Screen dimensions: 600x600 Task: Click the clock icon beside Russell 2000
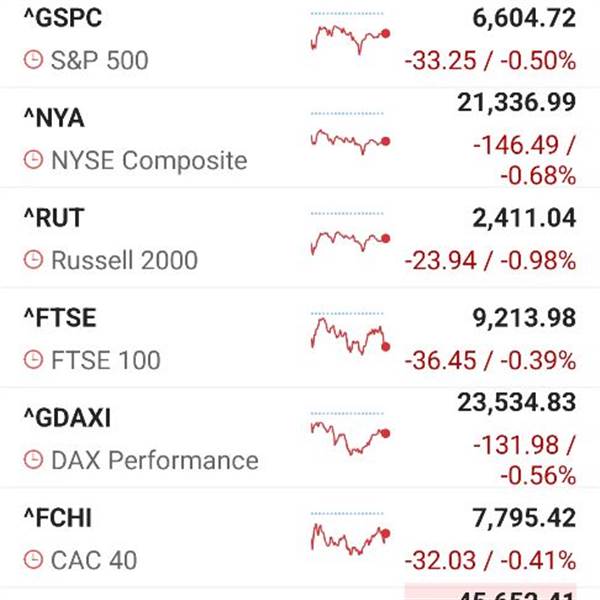[x=33, y=261]
